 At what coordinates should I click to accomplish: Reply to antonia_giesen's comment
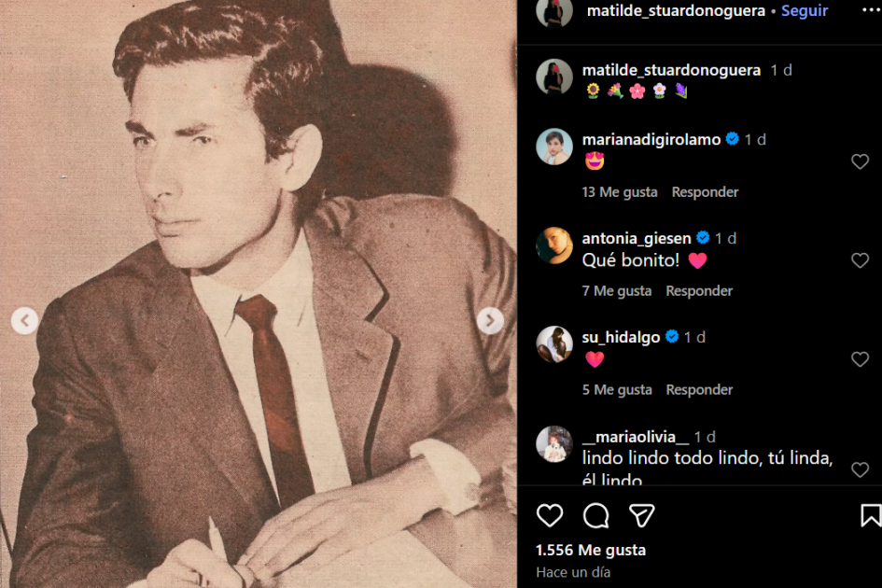point(699,291)
